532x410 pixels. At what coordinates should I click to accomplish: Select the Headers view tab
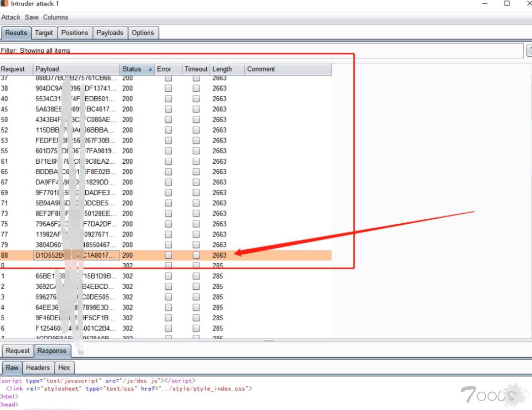(38, 367)
